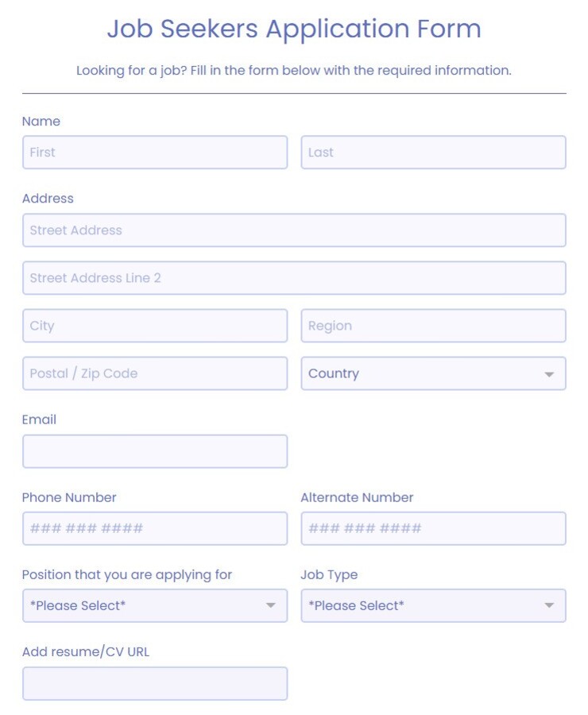588x715 pixels.
Task: Open the Country dropdown
Action: (x=433, y=373)
